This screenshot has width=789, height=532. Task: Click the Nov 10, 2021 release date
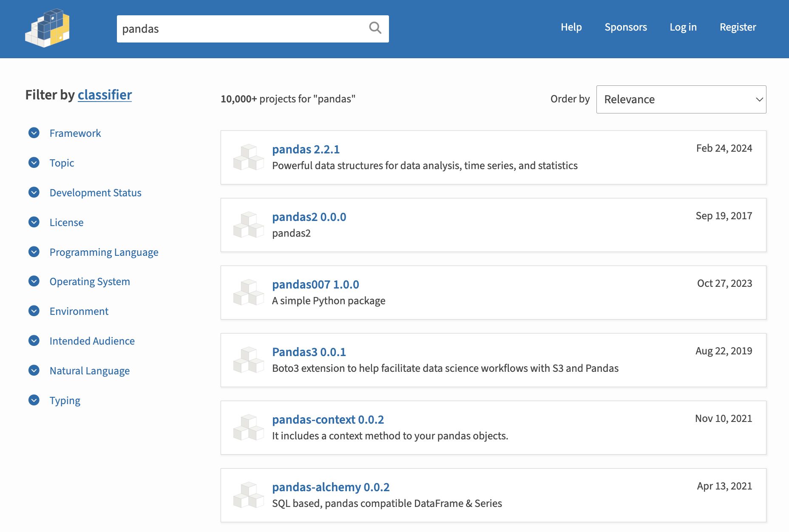coord(724,419)
